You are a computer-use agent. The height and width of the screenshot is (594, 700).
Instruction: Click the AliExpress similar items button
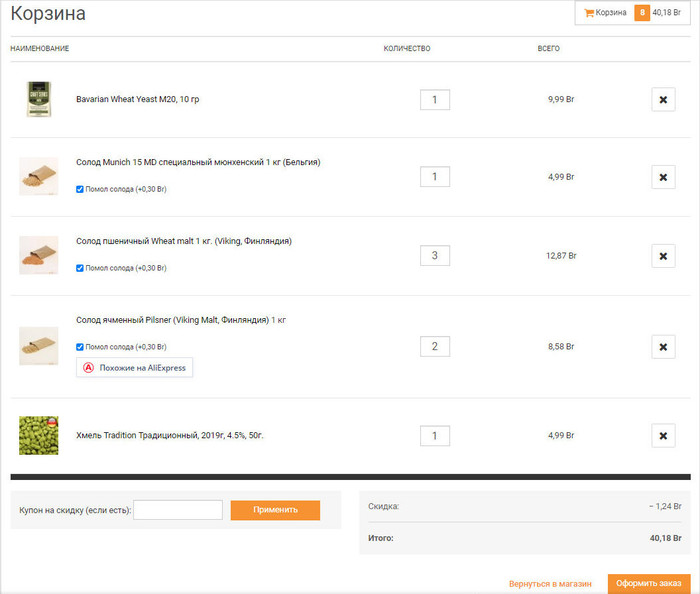click(135, 368)
